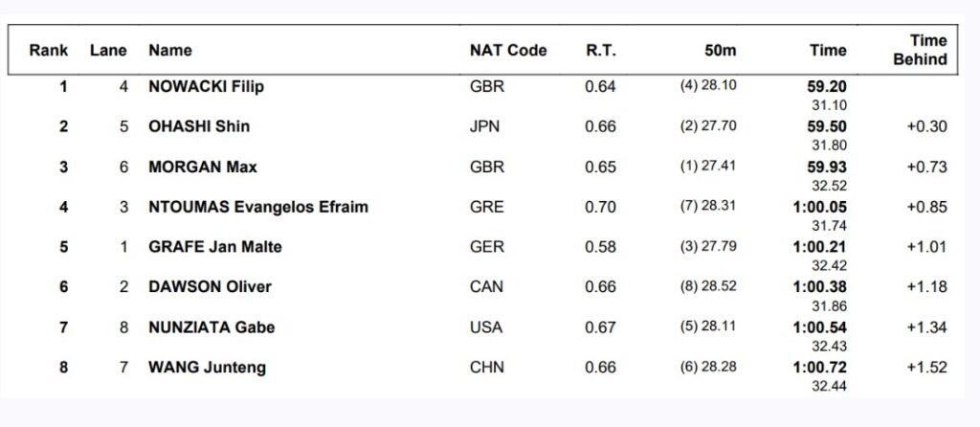Click the 0.58 reaction time value

coord(601,247)
